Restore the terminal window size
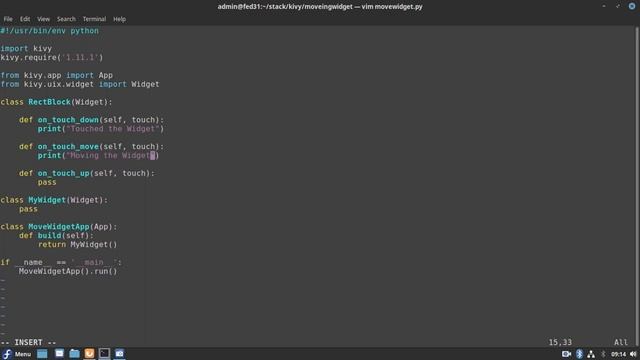The image size is (640, 360). pyautogui.click(x=618, y=6)
